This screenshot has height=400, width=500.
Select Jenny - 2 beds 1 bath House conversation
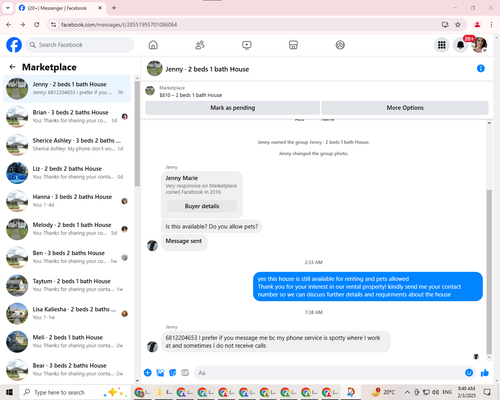(67, 88)
